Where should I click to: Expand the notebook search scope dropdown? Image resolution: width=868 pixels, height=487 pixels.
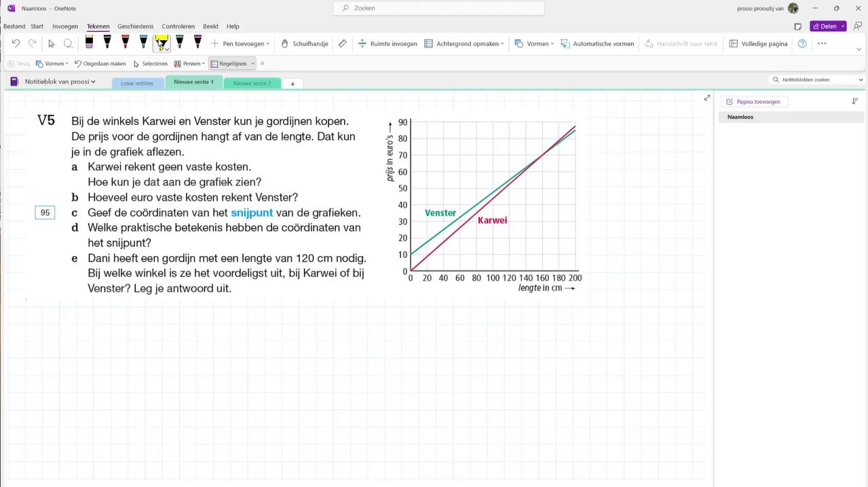(x=861, y=79)
